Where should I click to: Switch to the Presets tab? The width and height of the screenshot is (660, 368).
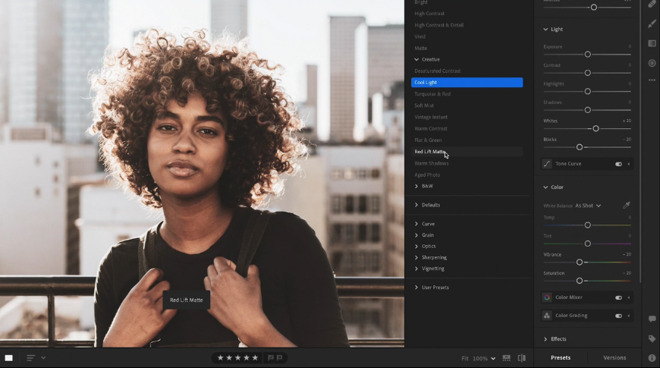pos(561,358)
